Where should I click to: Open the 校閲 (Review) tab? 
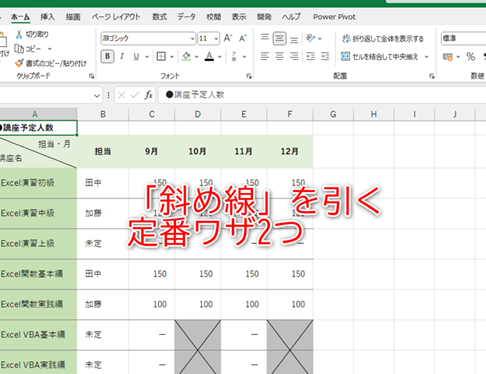pyautogui.click(x=213, y=17)
